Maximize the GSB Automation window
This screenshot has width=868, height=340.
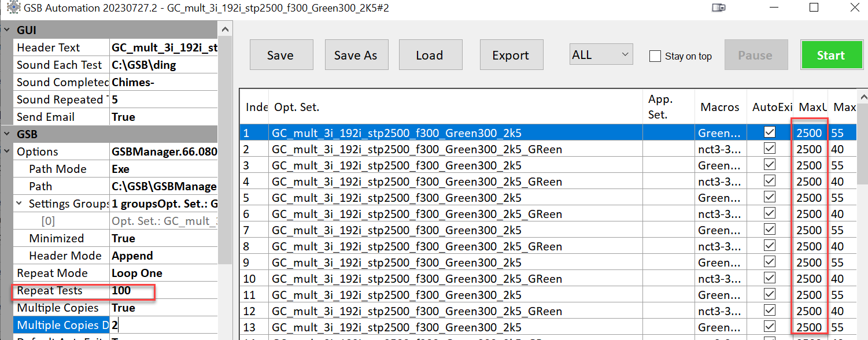pyautogui.click(x=814, y=8)
